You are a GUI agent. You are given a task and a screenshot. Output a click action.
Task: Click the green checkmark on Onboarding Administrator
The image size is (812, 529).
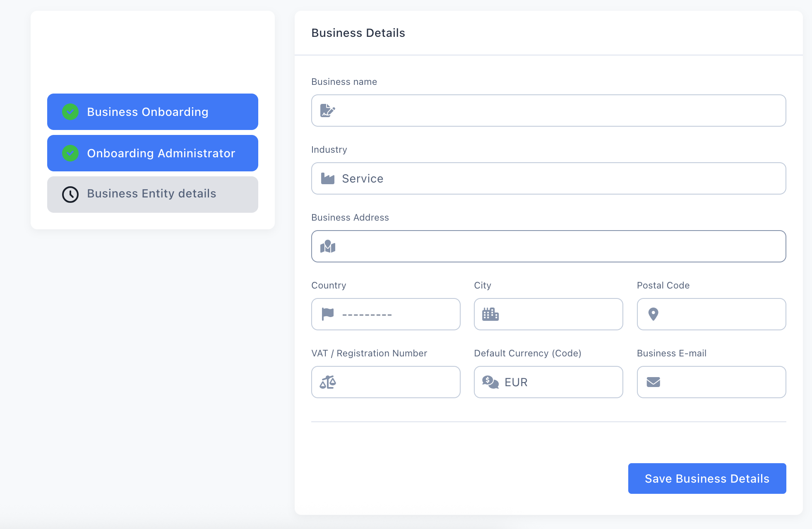click(x=70, y=153)
